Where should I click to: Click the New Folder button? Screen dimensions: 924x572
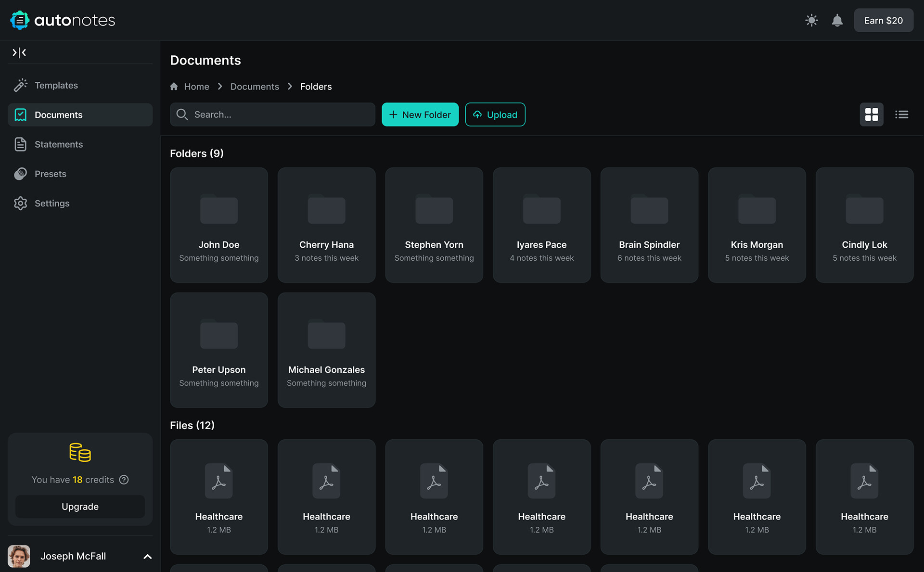(420, 114)
